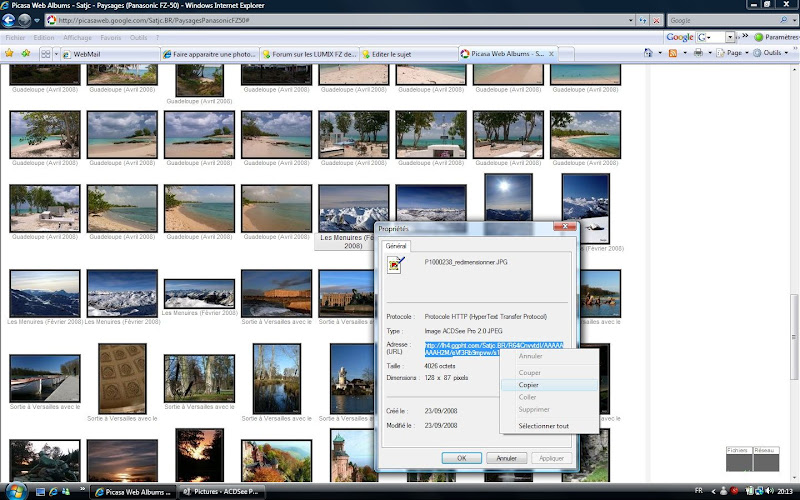Screen dimensions: 800x500
Task: Open the address bar history dropdown
Action: click(631, 20)
